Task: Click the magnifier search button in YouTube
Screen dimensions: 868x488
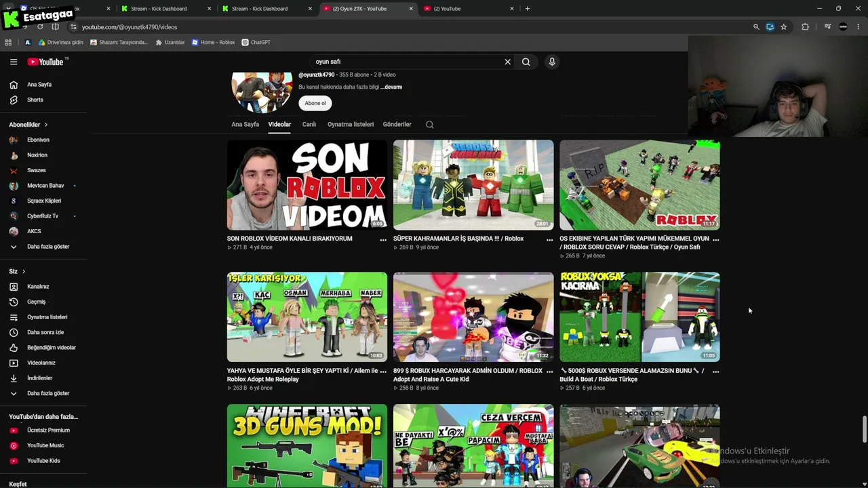Action: pos(526,62)
